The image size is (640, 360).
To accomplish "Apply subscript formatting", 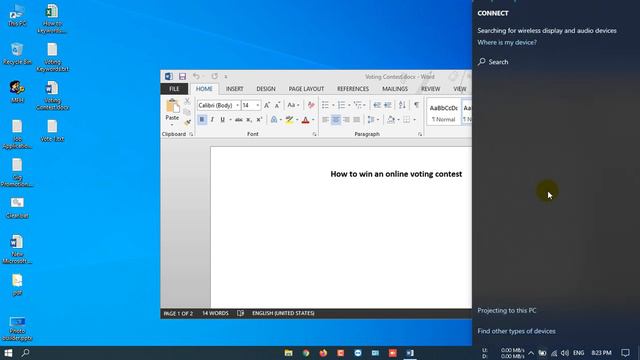I will tap(249, 120).
